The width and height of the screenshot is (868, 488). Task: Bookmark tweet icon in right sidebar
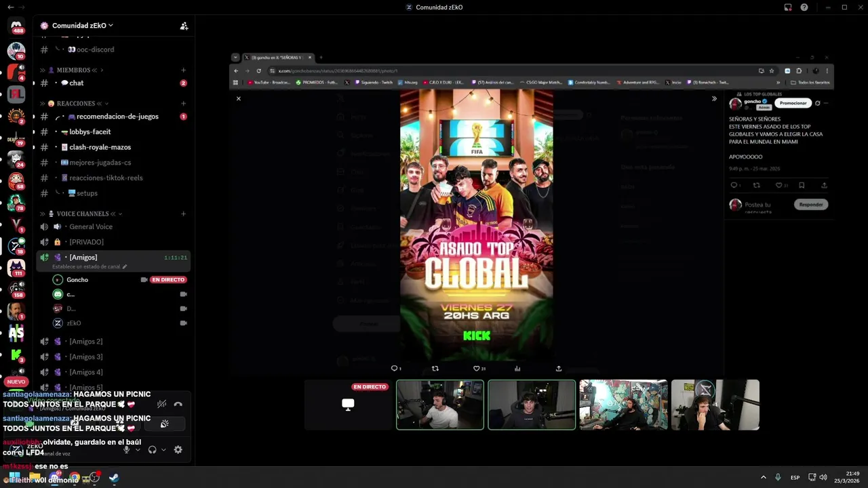pyautogui.click(x=802, y=185)
